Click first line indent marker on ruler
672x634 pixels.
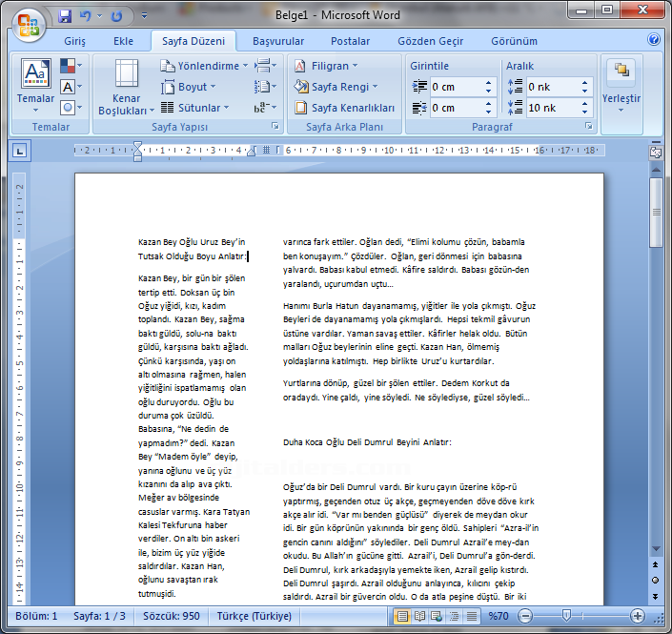[137, 146]
